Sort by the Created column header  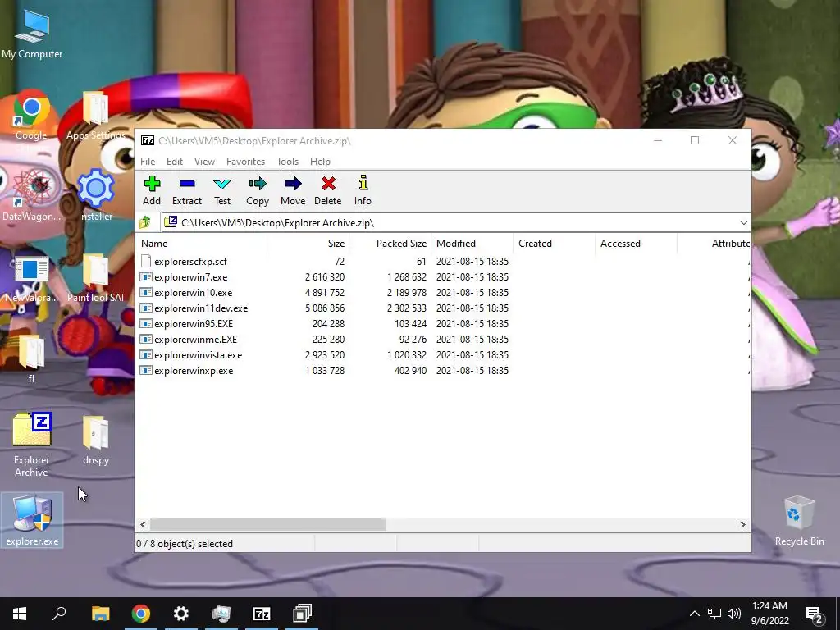click(554, 243)
